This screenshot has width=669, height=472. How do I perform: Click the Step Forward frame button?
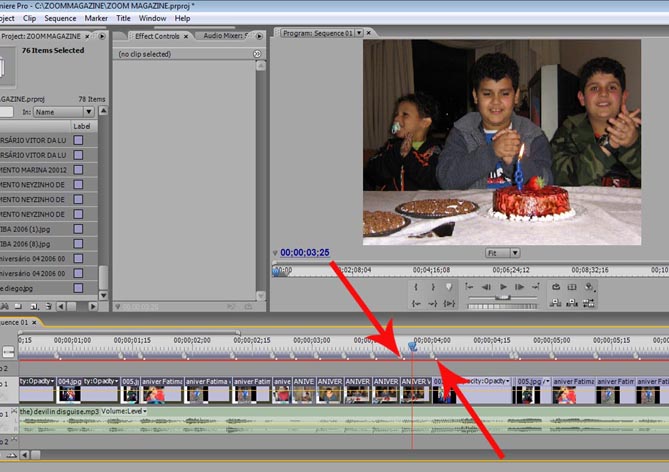pos(520,286)
